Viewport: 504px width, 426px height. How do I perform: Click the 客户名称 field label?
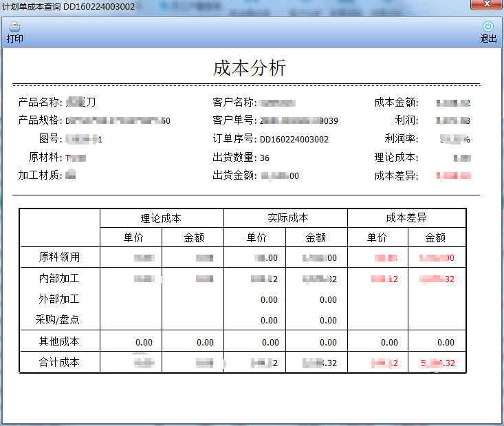234,103
